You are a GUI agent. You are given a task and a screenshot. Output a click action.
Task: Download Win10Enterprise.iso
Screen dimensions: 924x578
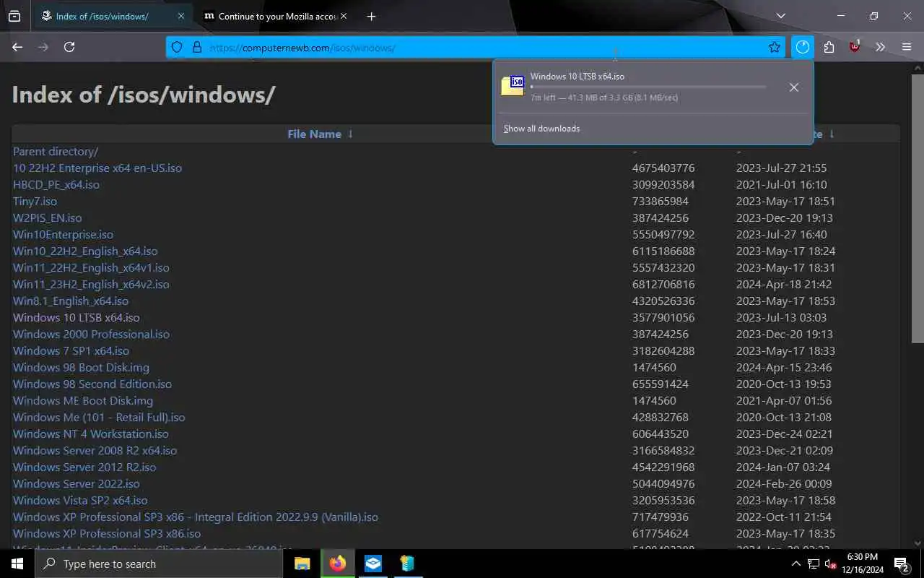[63, 235]
